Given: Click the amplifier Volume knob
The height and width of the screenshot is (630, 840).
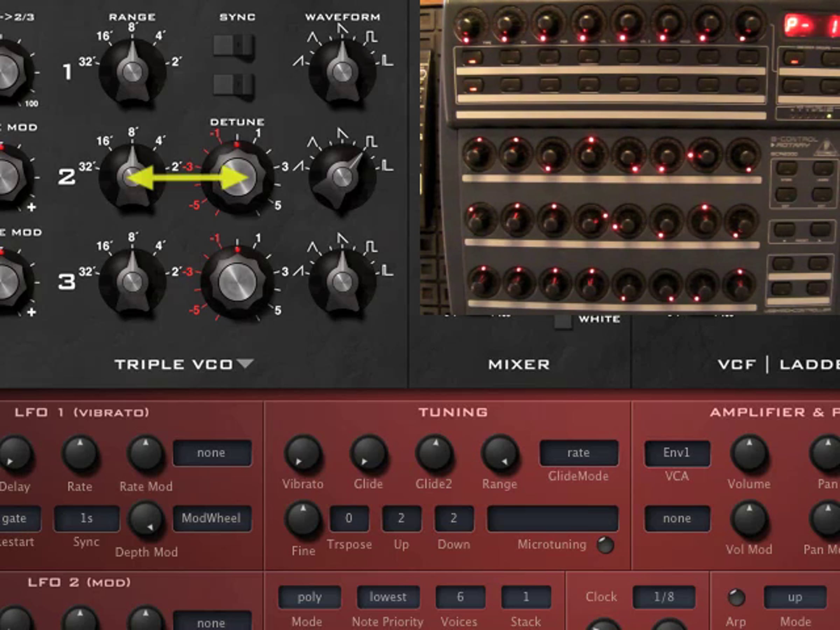Looking at the screenshot, I should pos(749,453).
